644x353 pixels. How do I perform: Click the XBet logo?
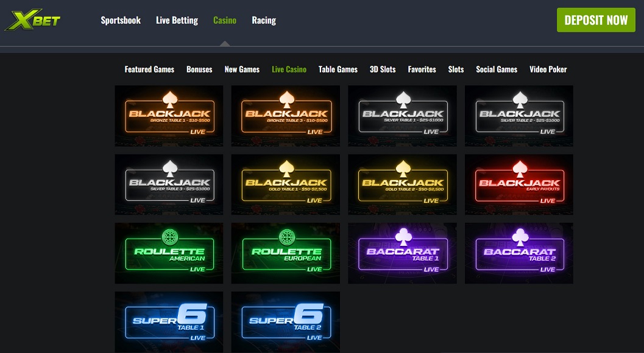pos(32,19)
